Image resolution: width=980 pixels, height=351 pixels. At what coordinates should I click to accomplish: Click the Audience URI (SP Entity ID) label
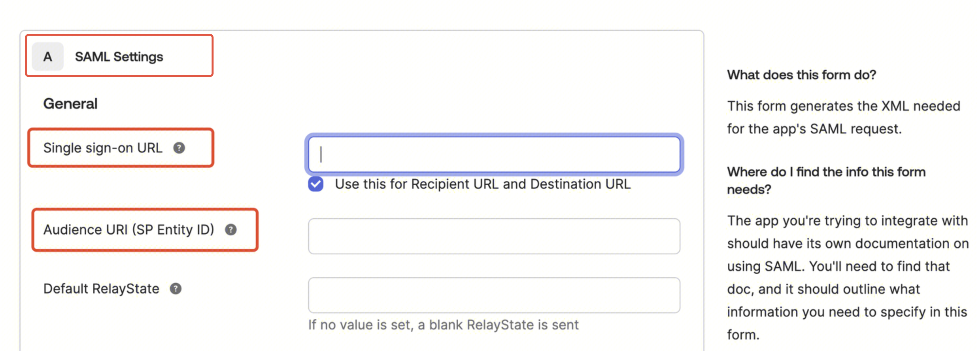128,229
